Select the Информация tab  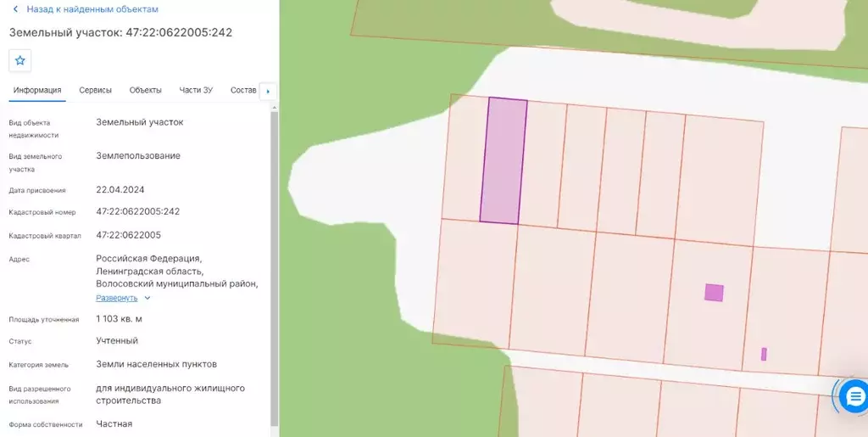[37, 90]
